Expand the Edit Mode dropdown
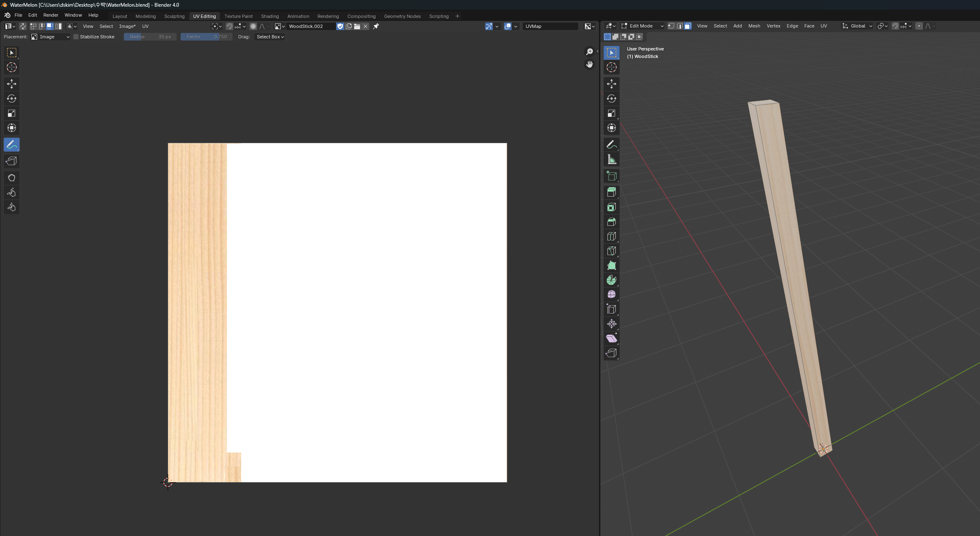The width and height of the screenshot is (980, 536). (642, 26)
